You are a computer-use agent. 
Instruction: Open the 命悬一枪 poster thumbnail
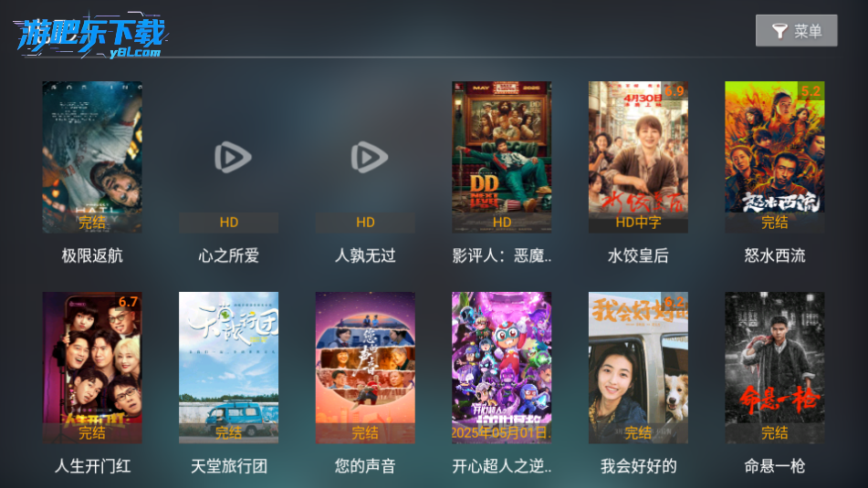click(775, 368)
